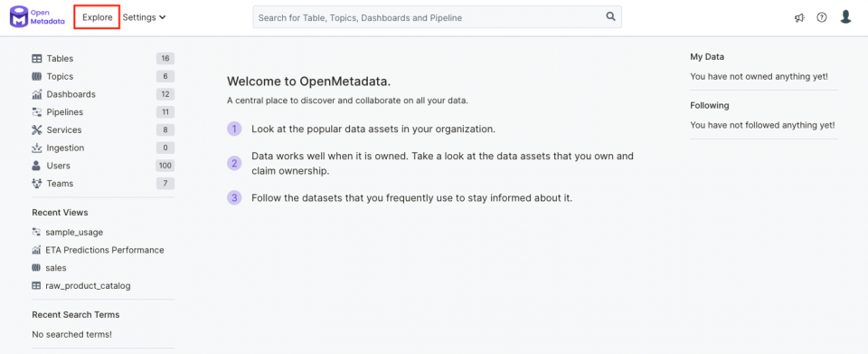
Task: Click the Services wrench icon
Action: point(36,130)
